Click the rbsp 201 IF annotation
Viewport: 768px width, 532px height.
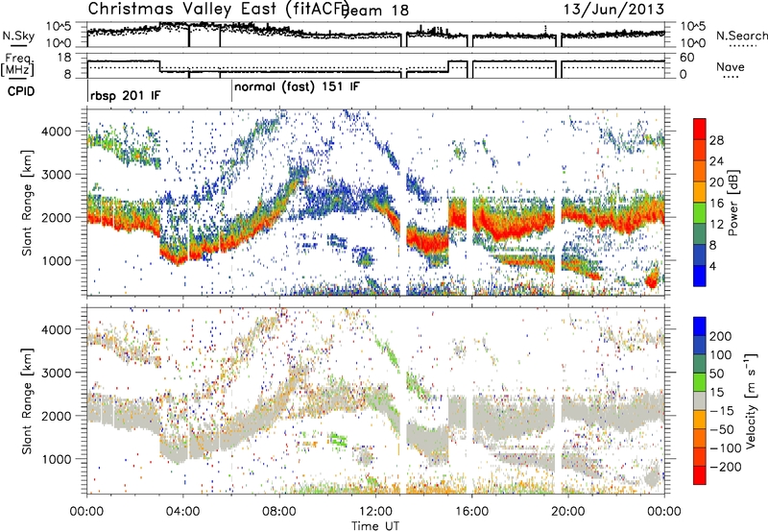[126, 96]
